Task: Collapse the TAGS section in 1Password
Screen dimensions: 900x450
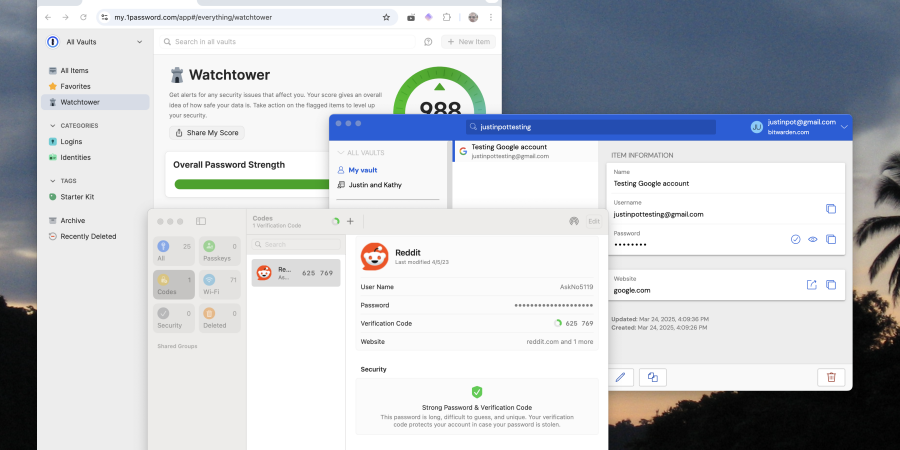Action: point(53,181)
